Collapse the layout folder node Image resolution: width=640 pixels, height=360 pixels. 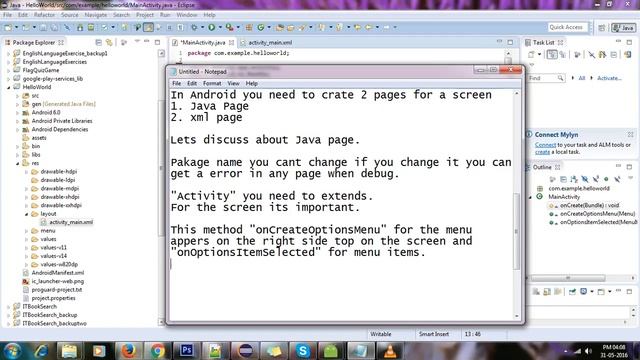pyautogui.click(x=27, y=214)
